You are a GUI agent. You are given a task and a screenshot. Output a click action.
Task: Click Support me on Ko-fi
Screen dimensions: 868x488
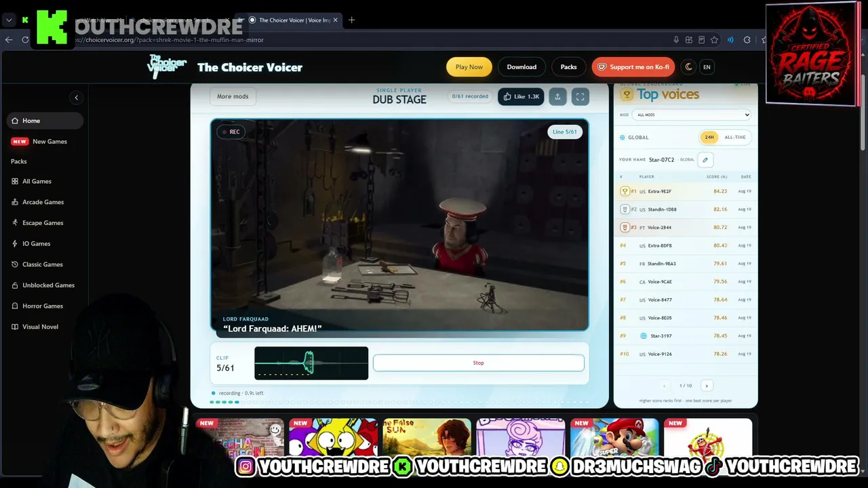[633, 67]
